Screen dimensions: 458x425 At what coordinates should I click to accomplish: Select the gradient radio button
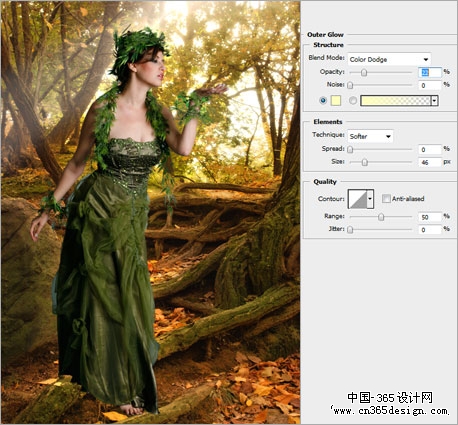[353, 100]
